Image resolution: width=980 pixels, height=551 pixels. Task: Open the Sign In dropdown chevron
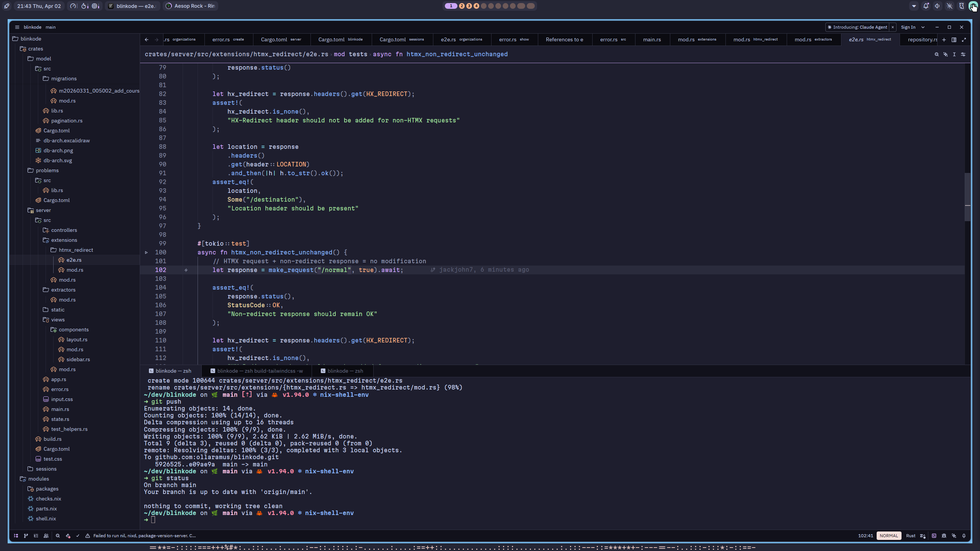coord(923,27)
